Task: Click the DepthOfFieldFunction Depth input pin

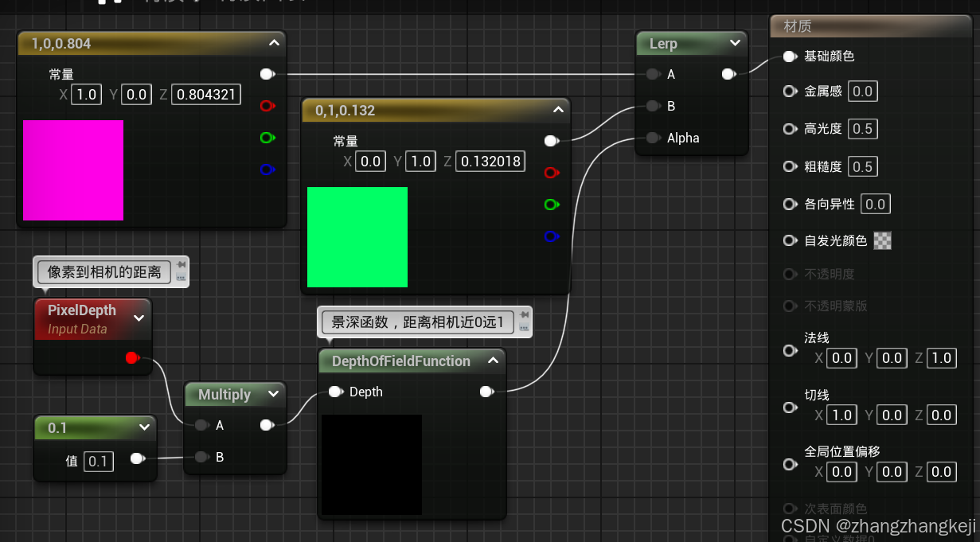Action: pos(335,392)
